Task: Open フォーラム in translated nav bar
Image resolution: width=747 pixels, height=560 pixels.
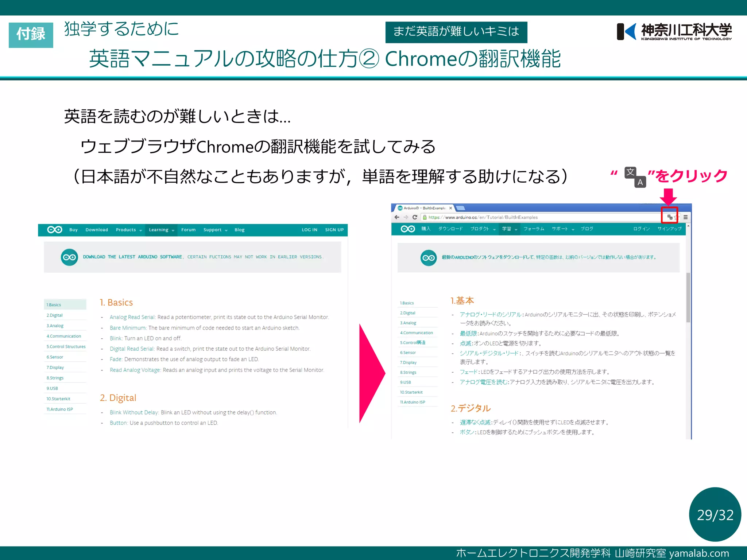Action: click(534, 229)
